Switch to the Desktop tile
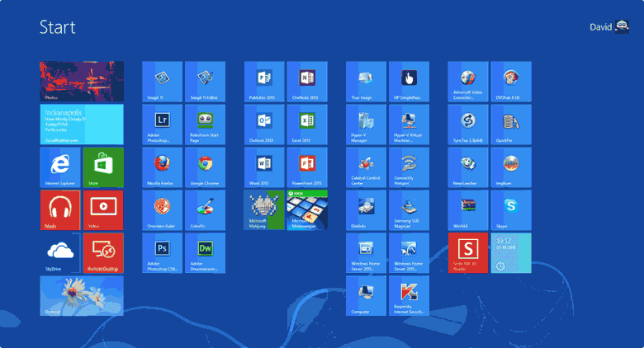The height and width of the screenshot is (348, 644). (x=82, y=295)
